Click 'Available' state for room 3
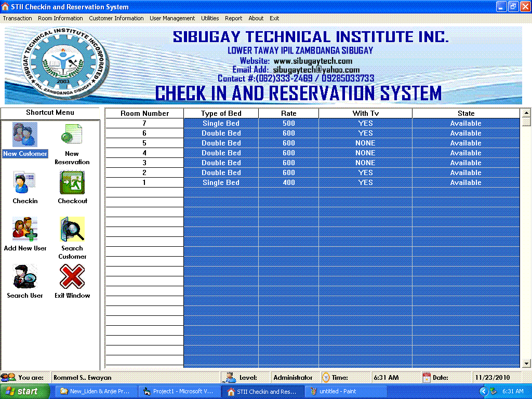 tap(465, 163)
